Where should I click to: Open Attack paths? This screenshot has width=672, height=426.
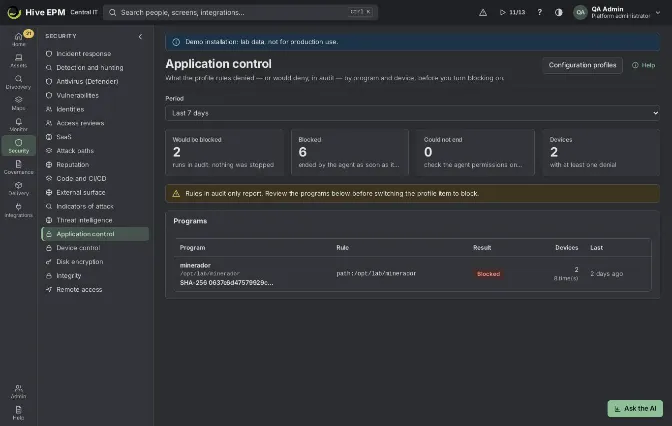click(95, 150)
